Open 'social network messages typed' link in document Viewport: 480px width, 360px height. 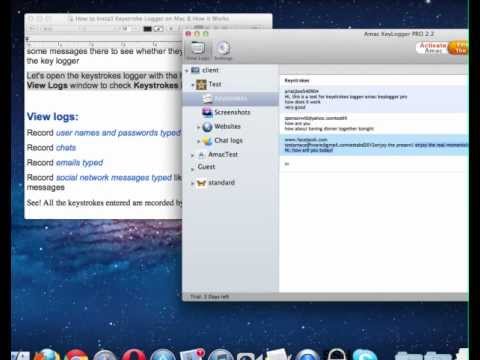[114, 178]
